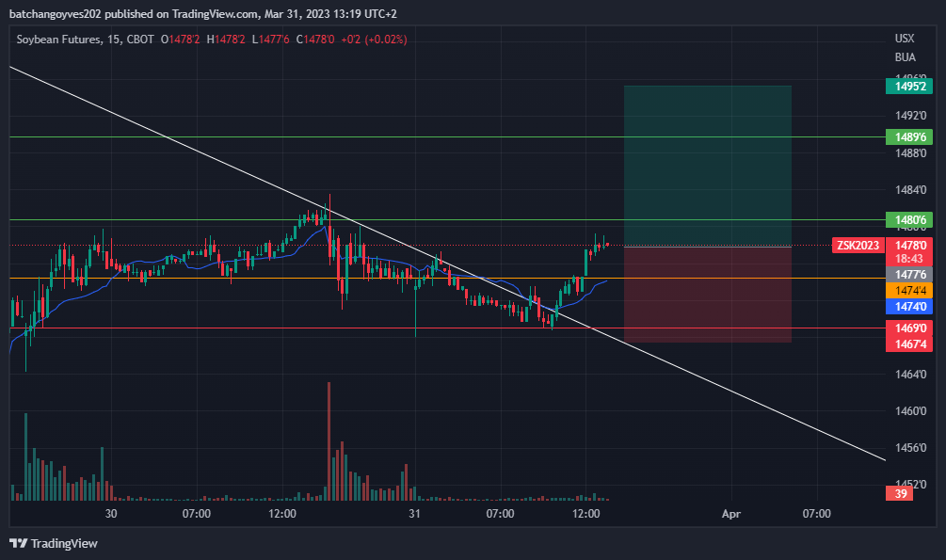Screen dimensions: 946x560
Task: Click the 1464'0 price axis tick
Action: click(910, 375)
